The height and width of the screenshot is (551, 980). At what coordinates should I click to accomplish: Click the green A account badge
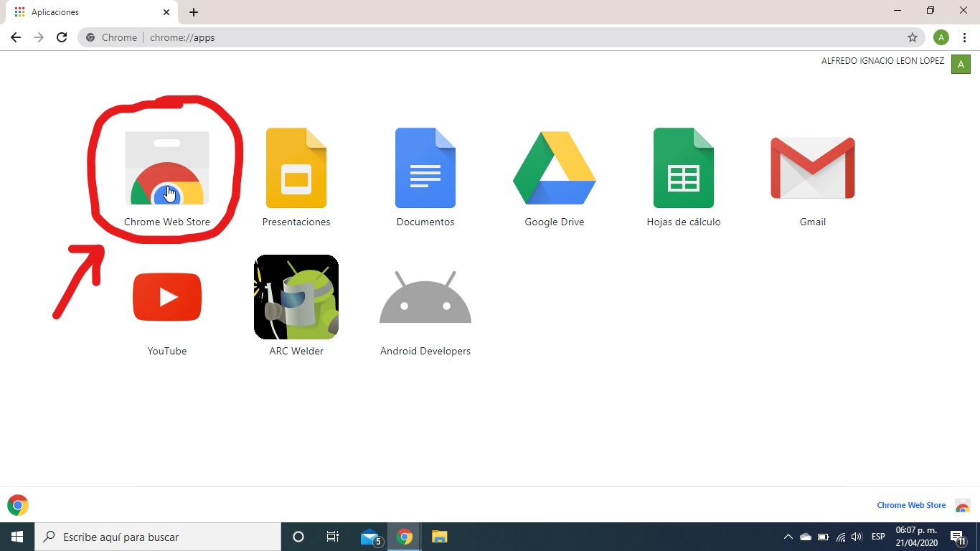[x=961, y=64]
